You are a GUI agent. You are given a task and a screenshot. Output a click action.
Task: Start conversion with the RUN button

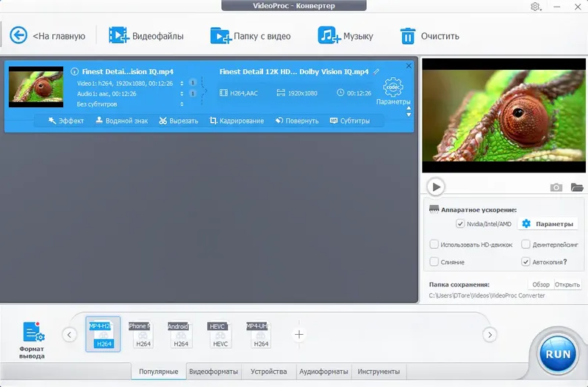pos(558,354)
